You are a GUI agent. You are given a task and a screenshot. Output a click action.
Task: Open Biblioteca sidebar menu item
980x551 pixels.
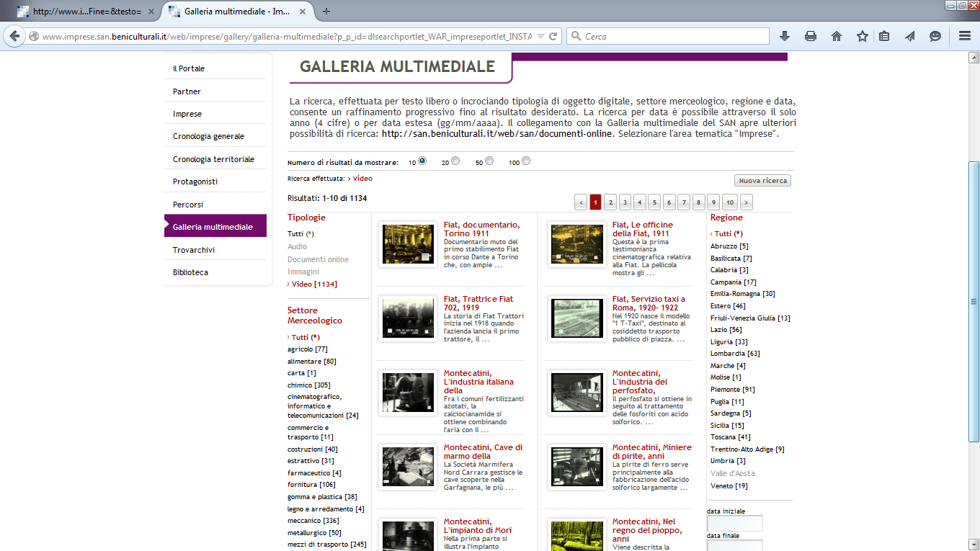point(190,272)
